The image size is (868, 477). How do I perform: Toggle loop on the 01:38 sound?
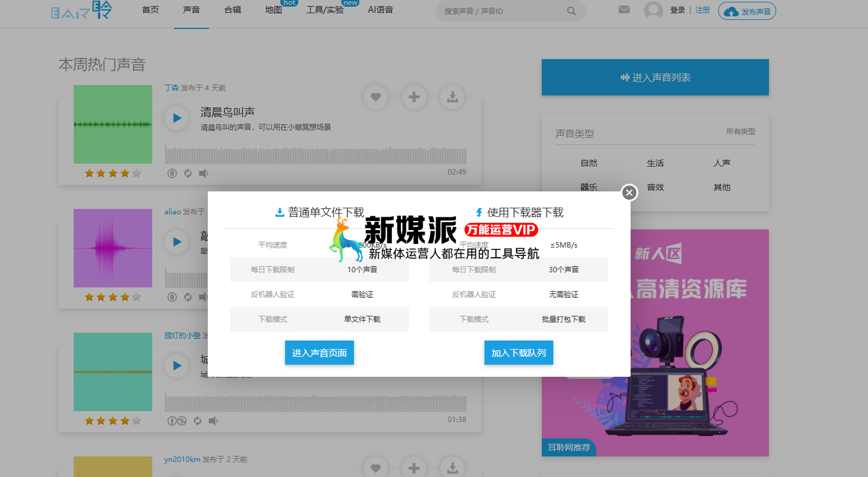pyautogui.click(x=198, y=421)
